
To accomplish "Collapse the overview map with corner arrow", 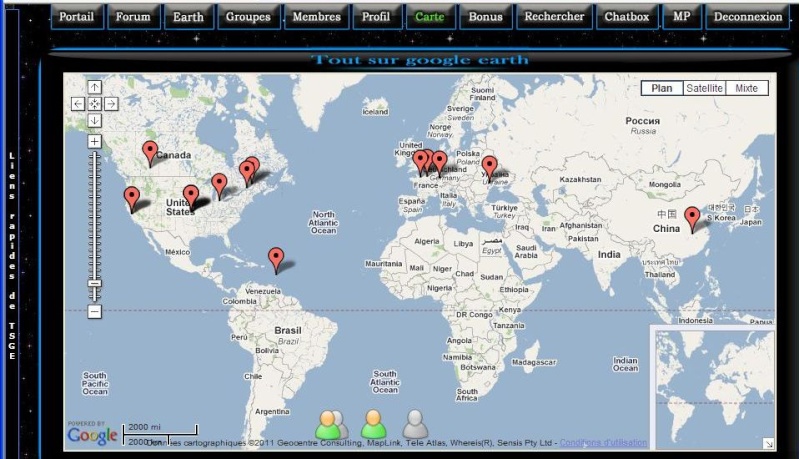I will tap(769, 444).
